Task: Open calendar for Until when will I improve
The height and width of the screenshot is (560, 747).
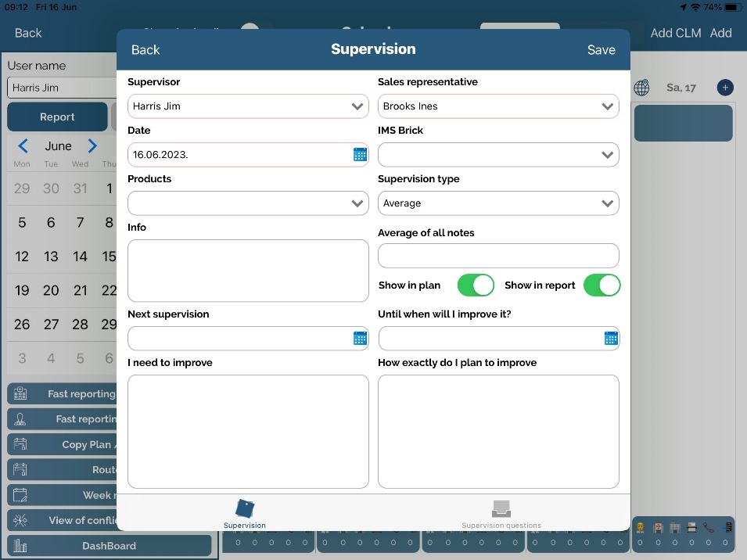Action: (x=611, y=339)
